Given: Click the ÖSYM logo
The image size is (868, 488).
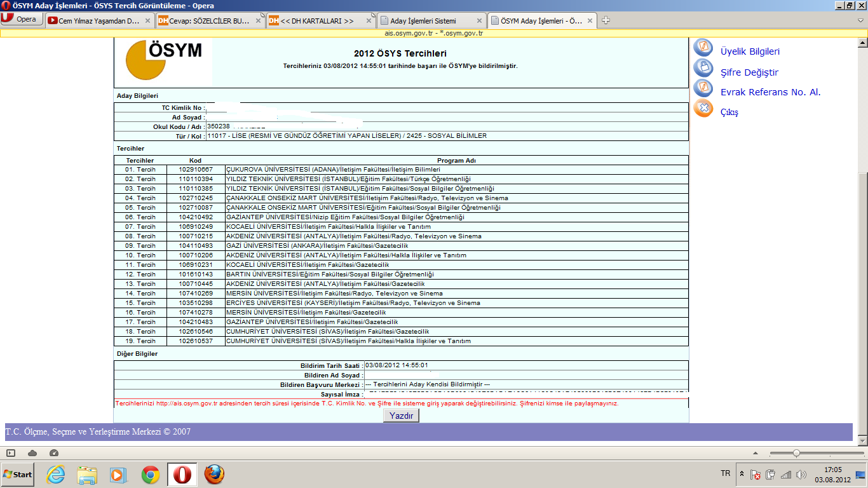Looking at the screenshot, I should pos(164,60).
